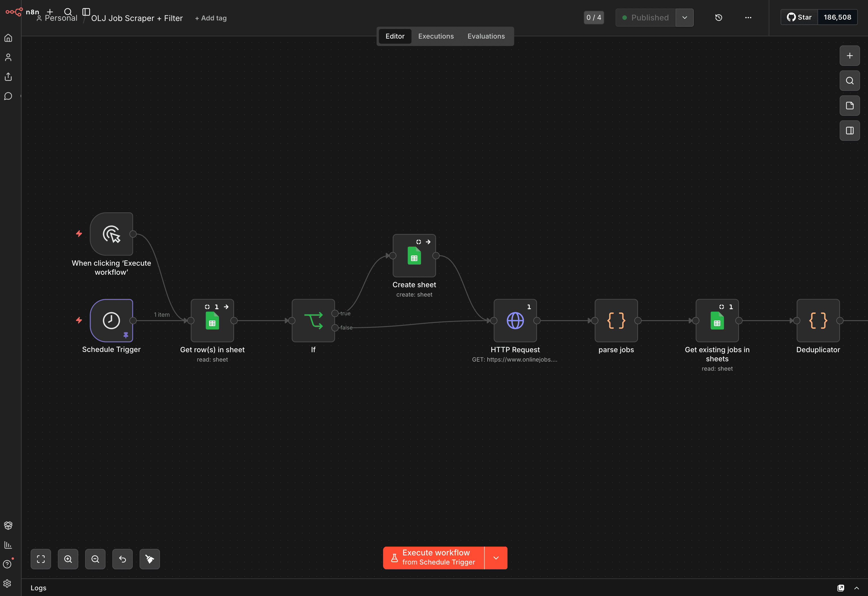
Task: Click the If node true output
Action: pyautogui.click(x=335, y=314)
